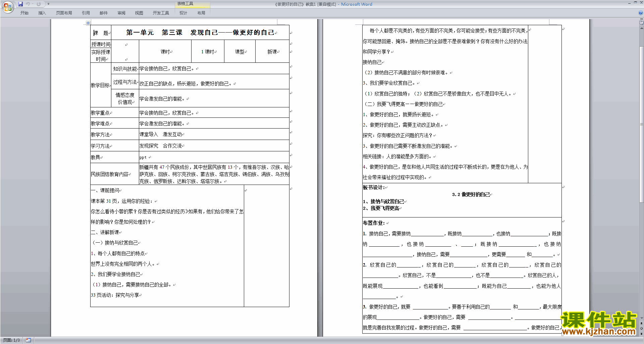
Task: Click the 1 课时 table cell
Action: pyautogui.click(x=208, y=52)
